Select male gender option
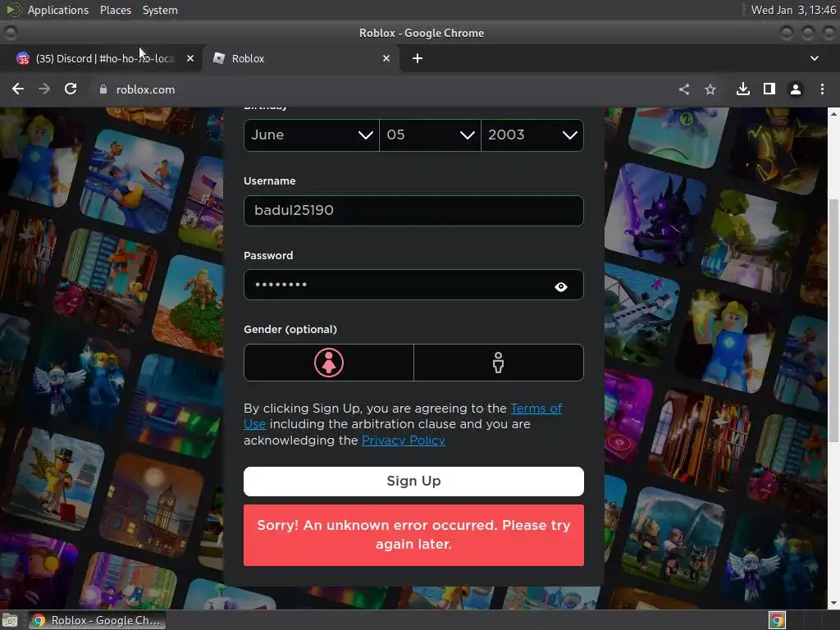840x630 pixels. coord(499,363)
